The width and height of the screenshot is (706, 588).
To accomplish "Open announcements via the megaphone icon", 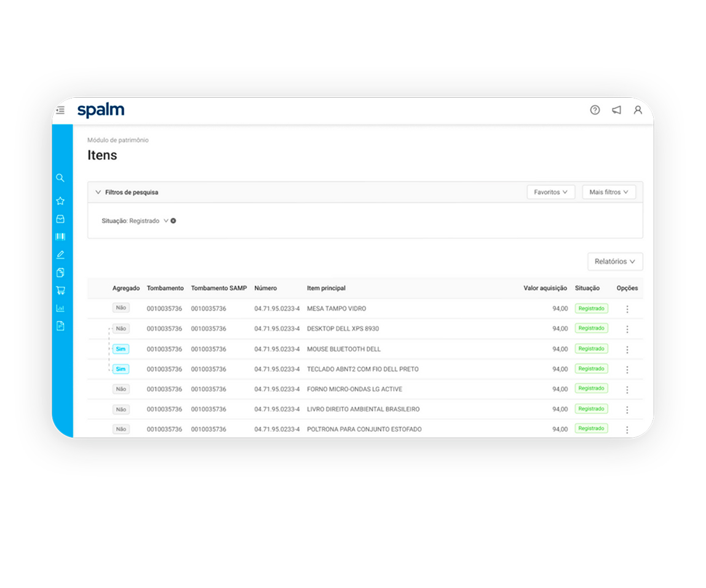I will pos(616,110).
